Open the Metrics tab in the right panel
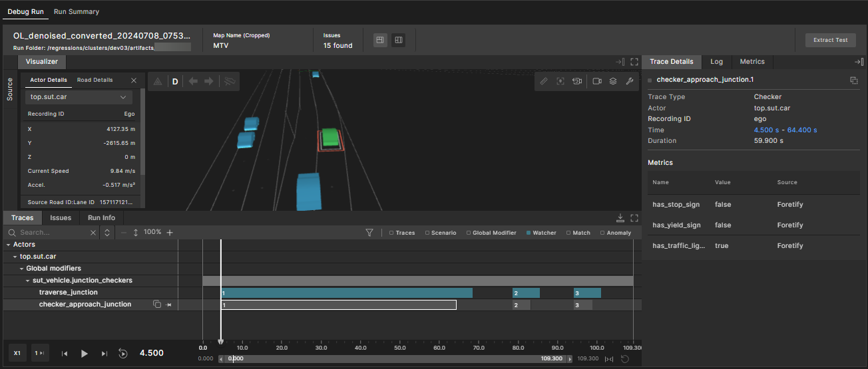868x369 pixels. pos(752,62)
